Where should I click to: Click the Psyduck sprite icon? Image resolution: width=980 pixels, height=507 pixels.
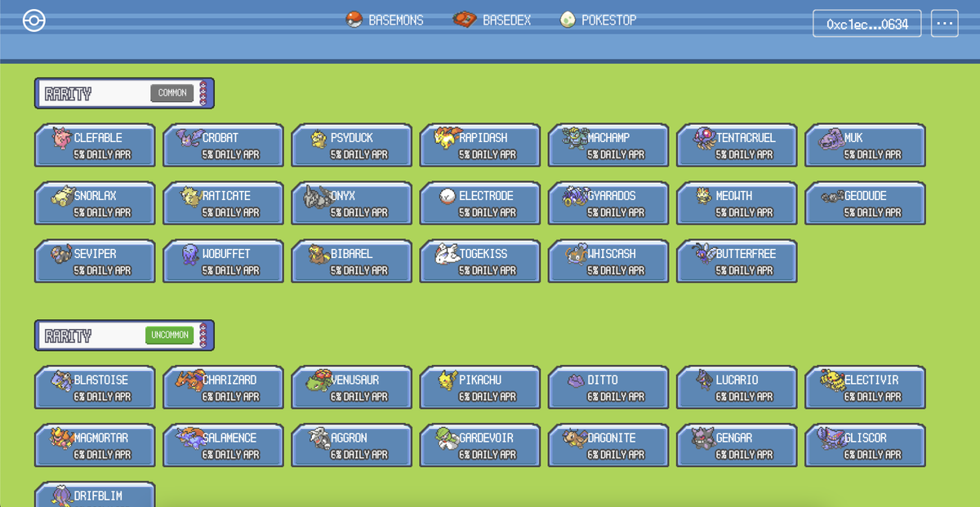tap(318, 140)
